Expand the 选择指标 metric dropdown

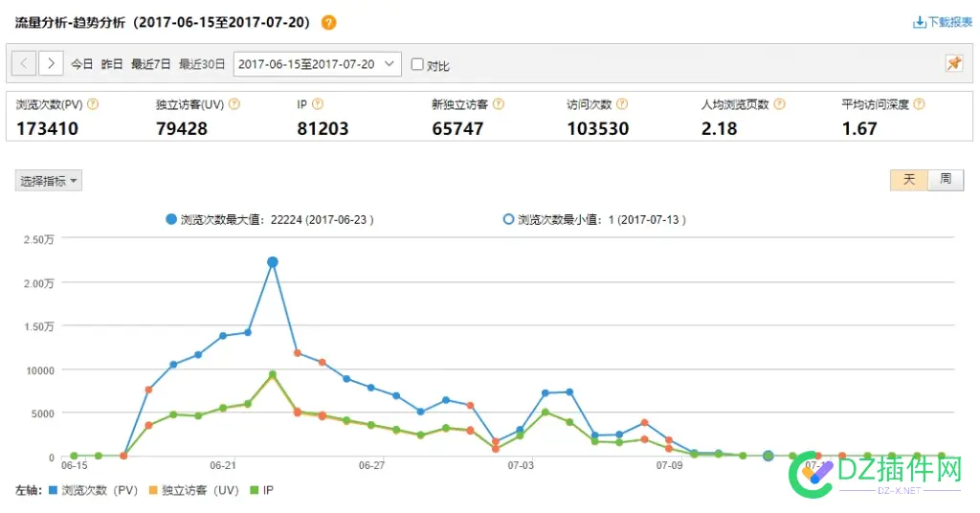tap(49, 181)
